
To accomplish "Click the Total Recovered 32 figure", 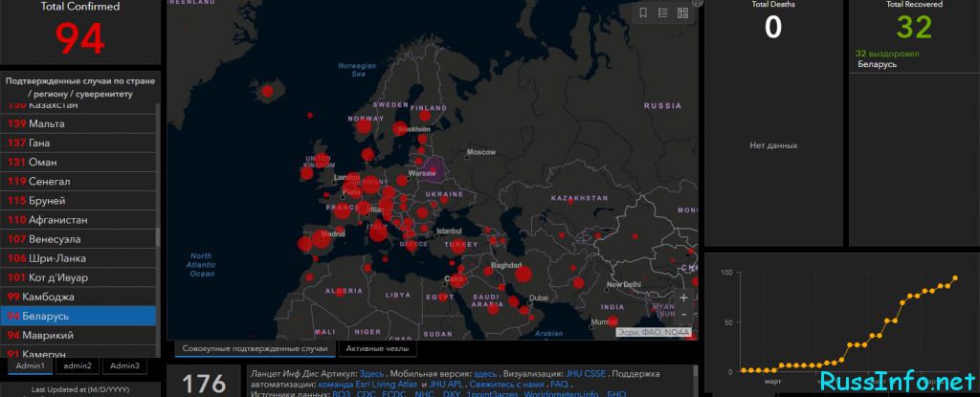I will click(x=914, y=27).
